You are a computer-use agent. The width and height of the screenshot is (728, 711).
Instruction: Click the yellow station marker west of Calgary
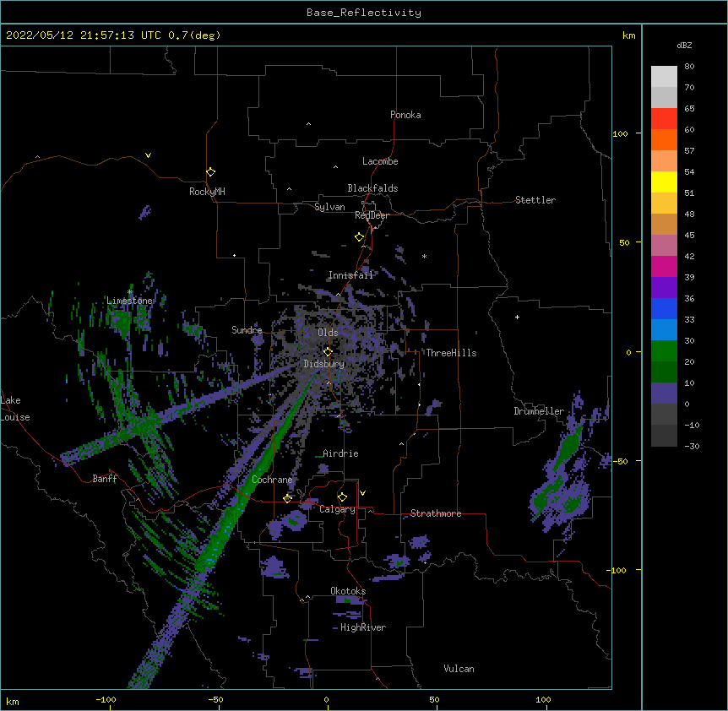click(x=288, y=498)
